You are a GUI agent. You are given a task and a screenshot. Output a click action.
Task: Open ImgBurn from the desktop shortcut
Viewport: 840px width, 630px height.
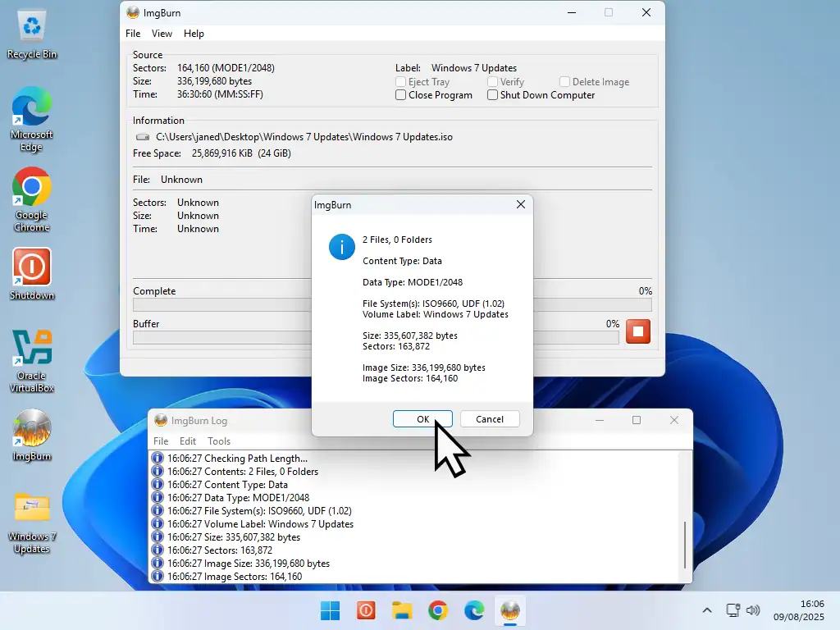click(32, 428)
